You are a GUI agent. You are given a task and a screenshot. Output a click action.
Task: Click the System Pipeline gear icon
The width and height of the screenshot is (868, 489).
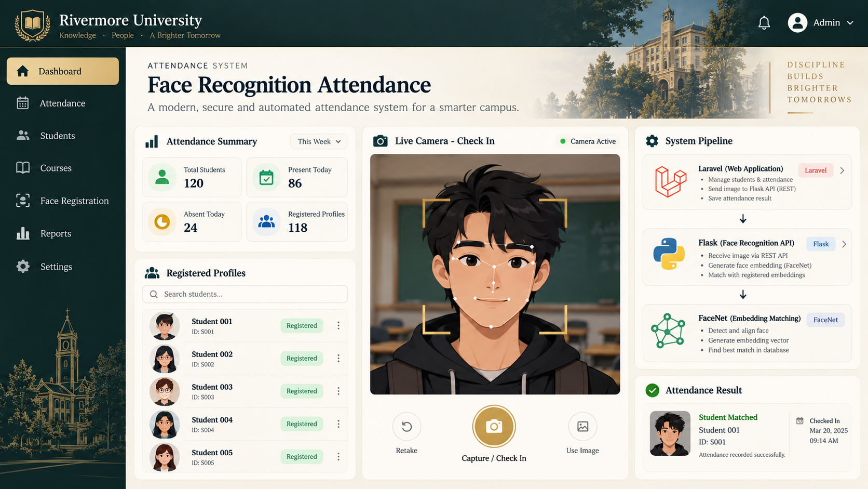coord(652,141)
